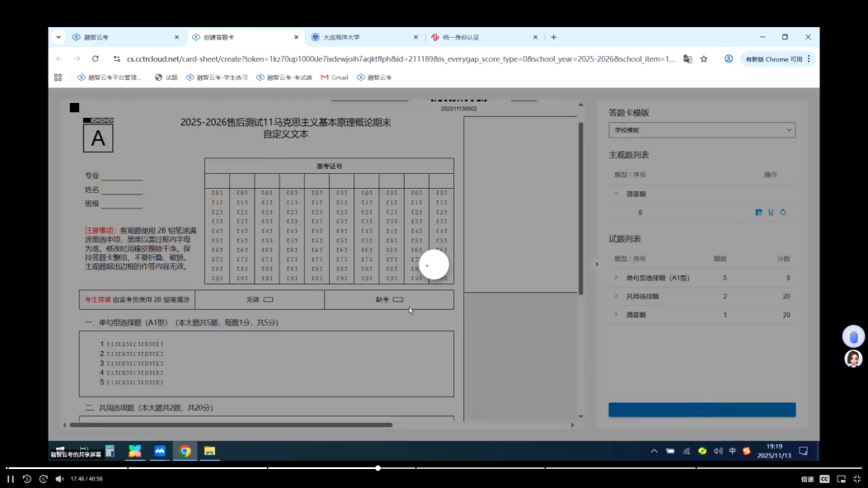Collapse the 简答题 row in 主观题列表
This screenshot has width=868, height=488.
tap(616, 194)
